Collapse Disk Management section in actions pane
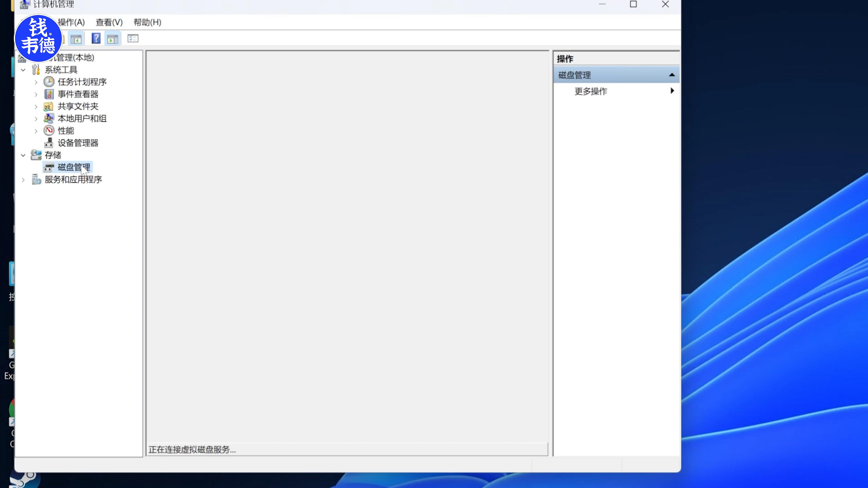Viewport: 868px width, 488px height. point(672,75)
